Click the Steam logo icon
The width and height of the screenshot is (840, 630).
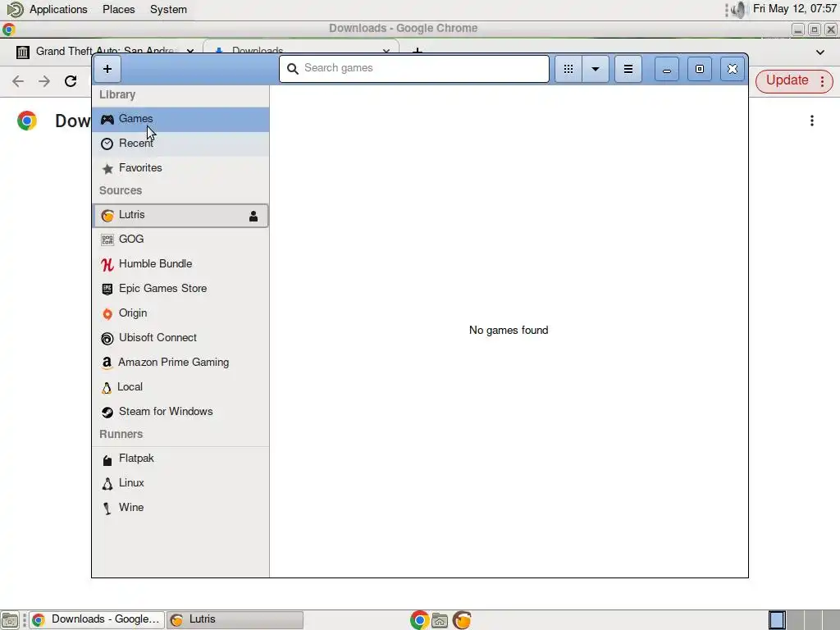pos(107,412)
